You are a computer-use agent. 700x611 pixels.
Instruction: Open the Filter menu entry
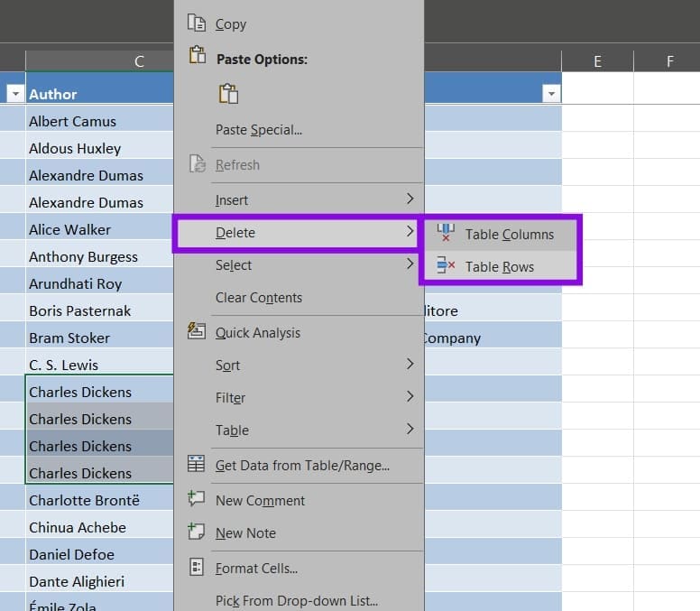click(x=299, y=398)
